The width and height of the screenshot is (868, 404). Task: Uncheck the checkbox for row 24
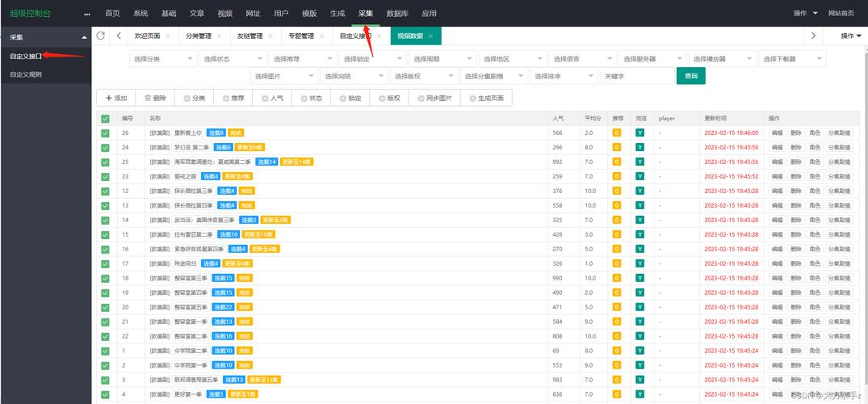click(105, 147)
